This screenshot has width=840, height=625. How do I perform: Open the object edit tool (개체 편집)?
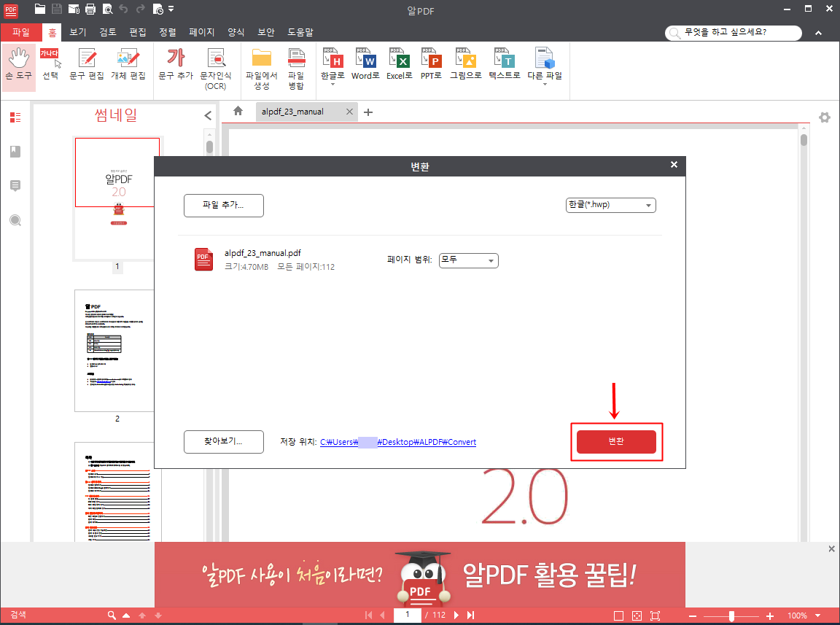pos(128,65)
